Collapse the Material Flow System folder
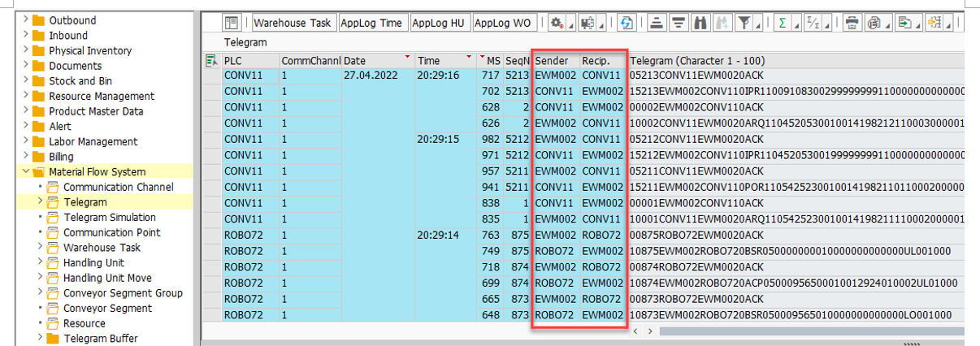This screenshot has height=346, width=980. click(26, 171)
